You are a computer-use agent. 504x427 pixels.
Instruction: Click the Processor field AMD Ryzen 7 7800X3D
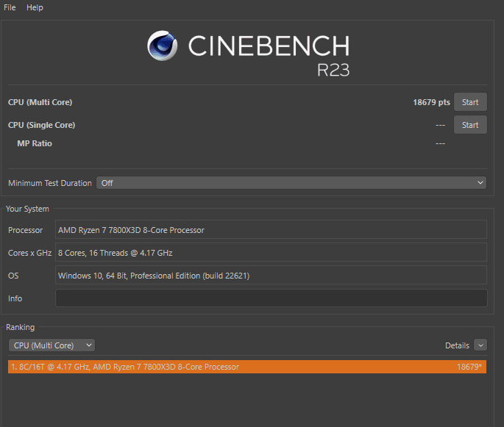point(271,230)
